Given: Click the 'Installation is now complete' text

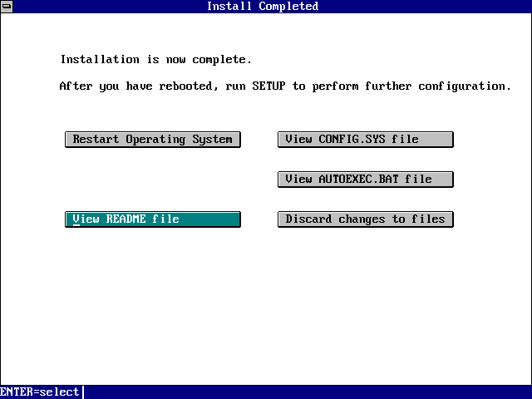Looking at the screenshot, I should (x=155, y=60).
